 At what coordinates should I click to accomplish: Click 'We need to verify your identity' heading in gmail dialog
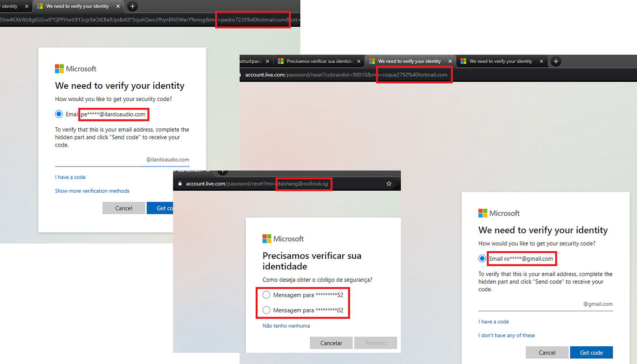pos(543,230)
